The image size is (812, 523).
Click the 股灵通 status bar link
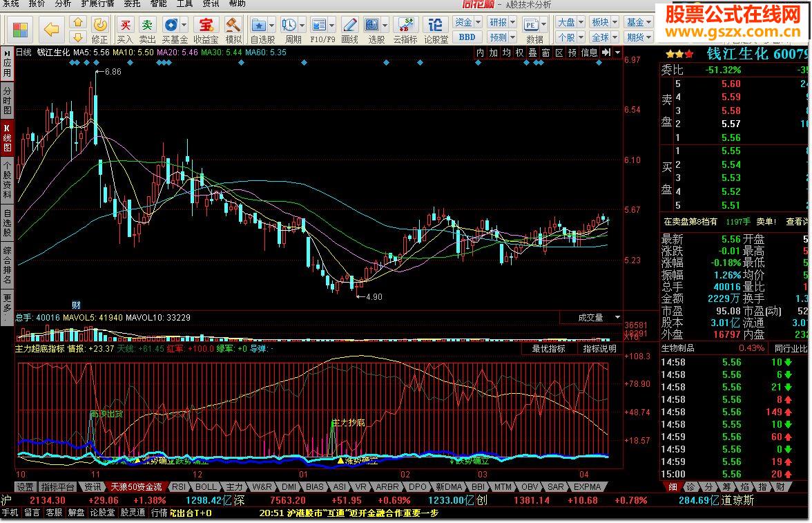133,513
